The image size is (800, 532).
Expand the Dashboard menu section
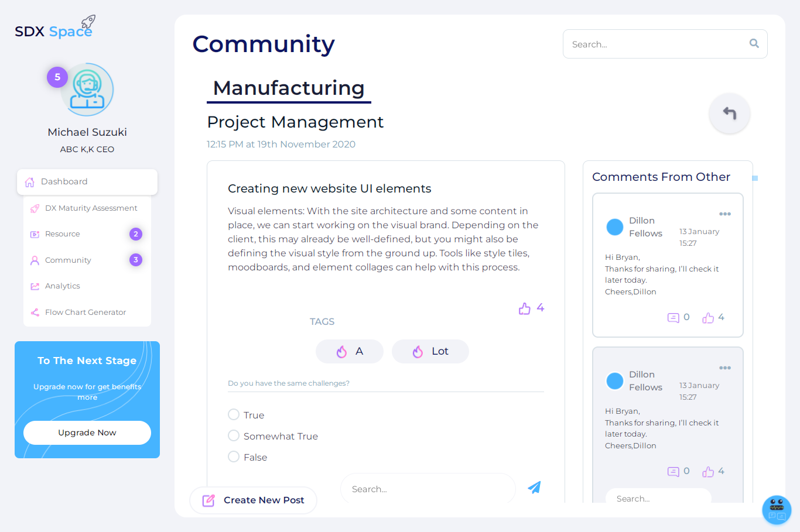pos(87,182)
